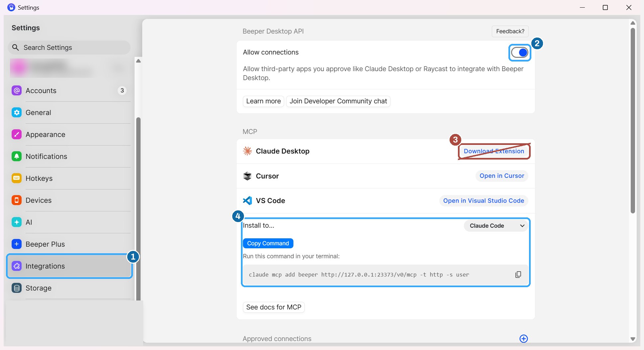644x350 pixels.
Task: Click the MCP section heading
Action: 250,132
